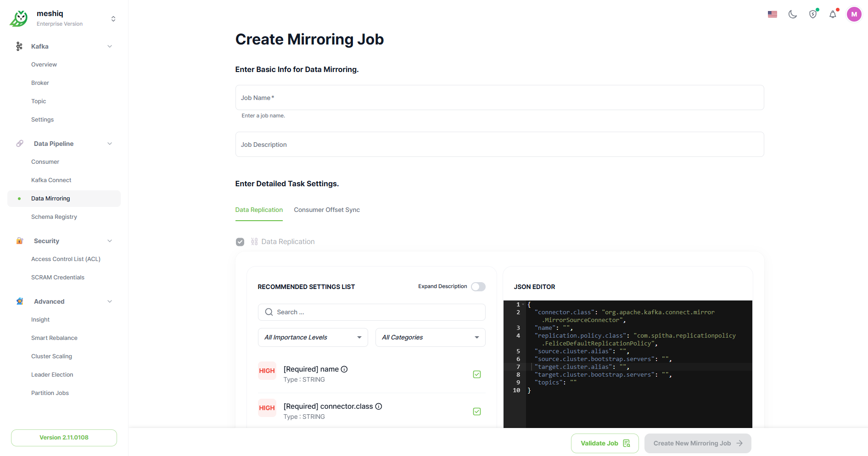Open the All Categories dropdown

click(430, 338)
